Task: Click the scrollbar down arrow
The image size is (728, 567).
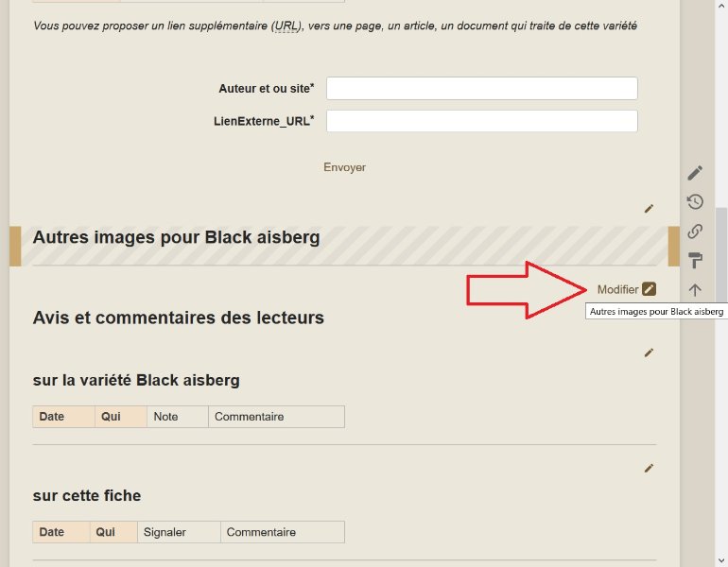Action: click(721, 560)
